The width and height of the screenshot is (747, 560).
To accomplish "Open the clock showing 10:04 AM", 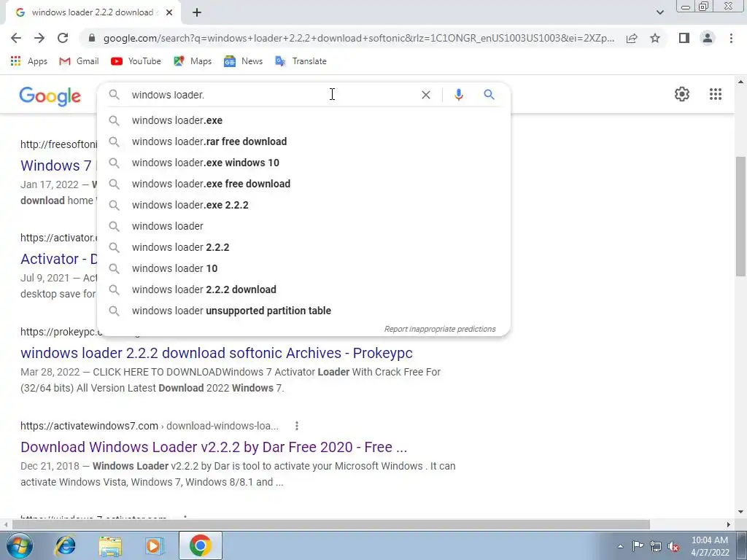I will 709,546.
